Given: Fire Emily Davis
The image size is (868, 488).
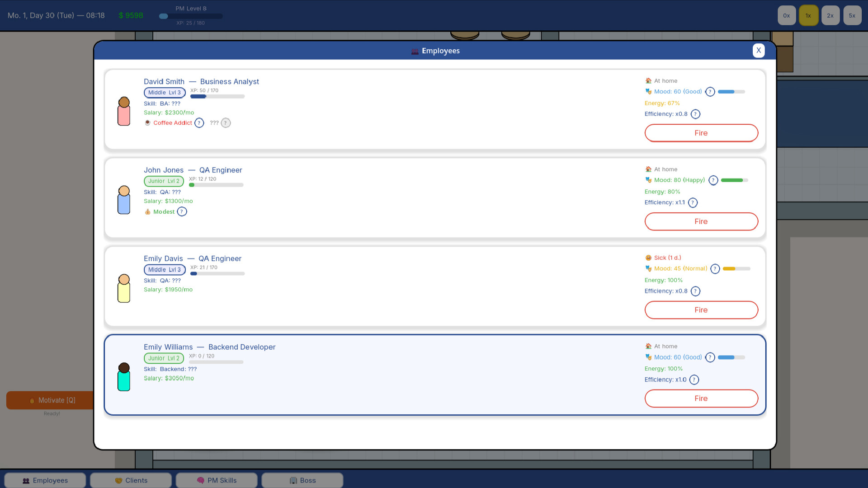Looking at the screenshot, I should 701,310.
